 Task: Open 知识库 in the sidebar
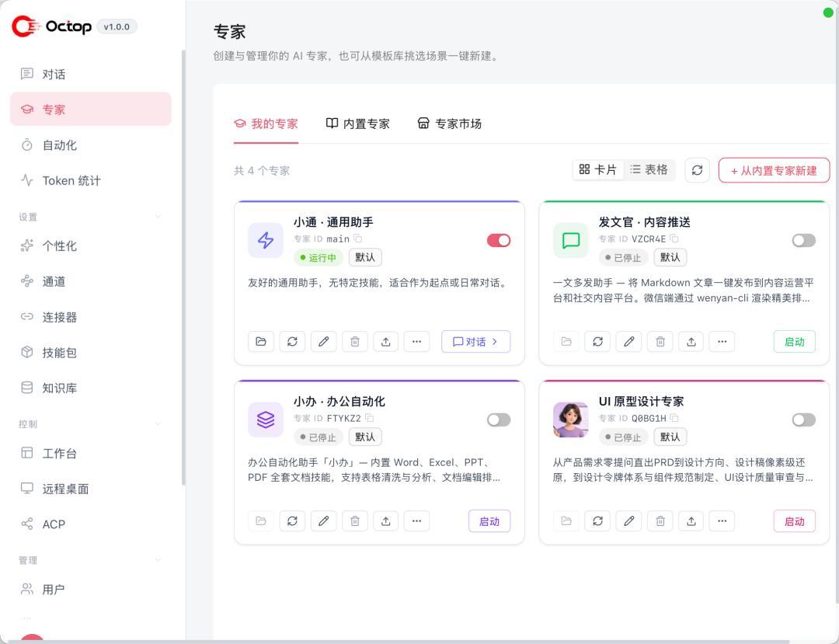tap(91, 388)
